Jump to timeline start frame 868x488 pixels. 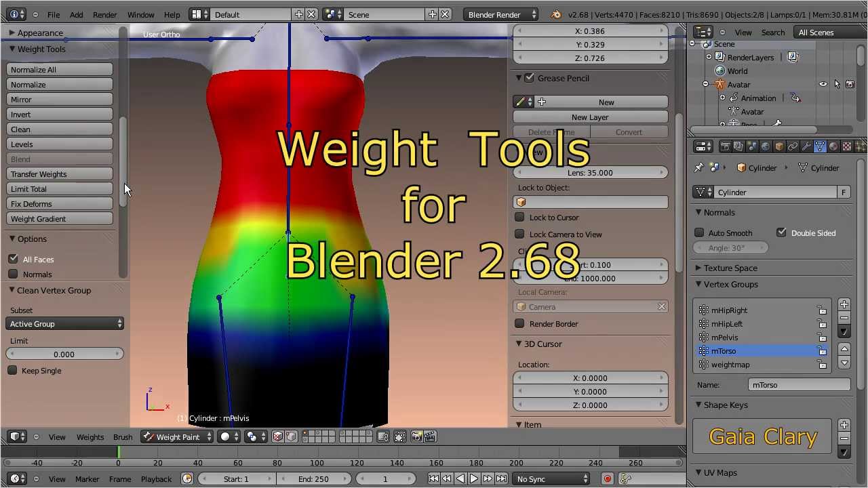click(x=434, y=479)
